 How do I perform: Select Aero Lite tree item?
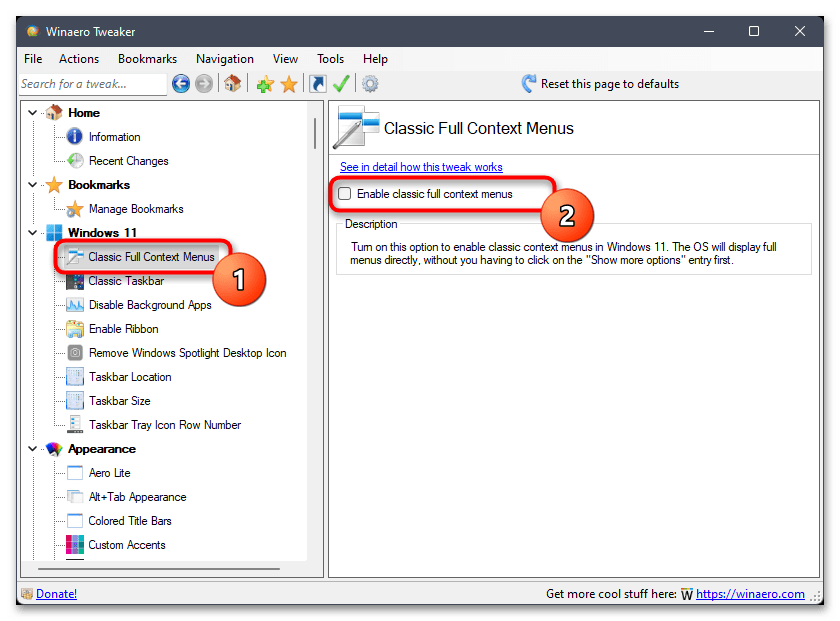point(109,473)
